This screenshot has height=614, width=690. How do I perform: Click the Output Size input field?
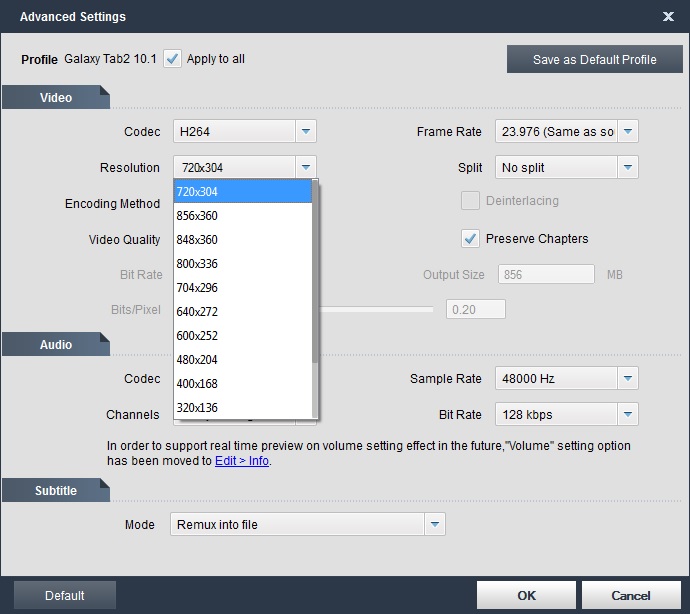(x=547, y=275)
